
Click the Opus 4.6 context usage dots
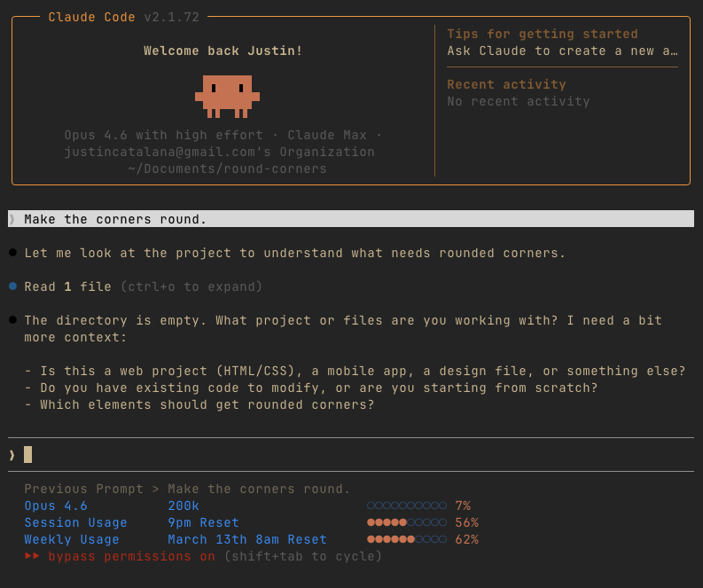click(x=407, y=506)
